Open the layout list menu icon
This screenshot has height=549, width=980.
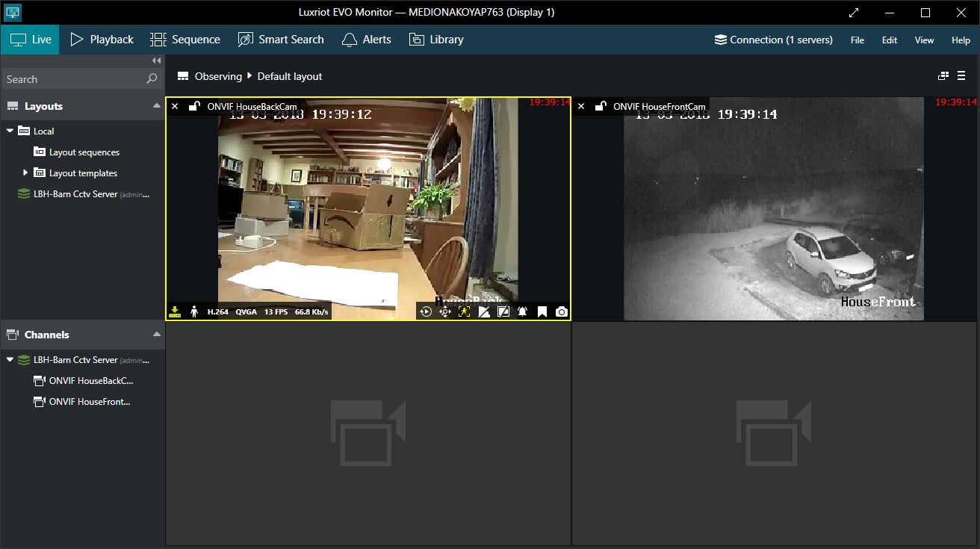(962, 75)
